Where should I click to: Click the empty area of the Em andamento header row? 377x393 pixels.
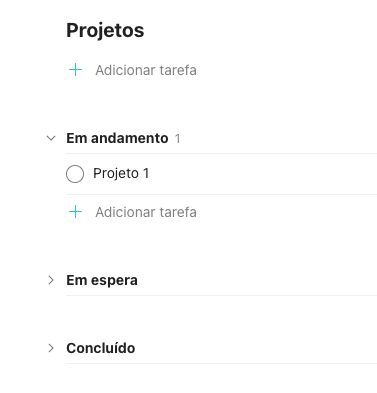click(279, 138)
